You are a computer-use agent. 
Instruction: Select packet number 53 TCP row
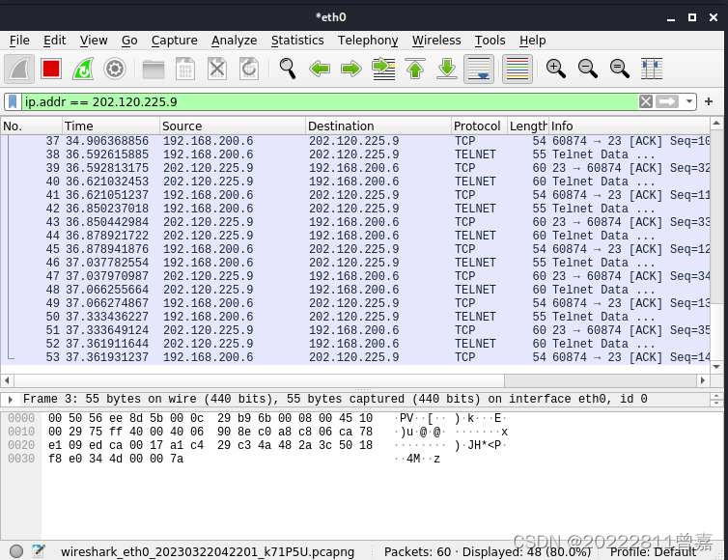[355, 357]
